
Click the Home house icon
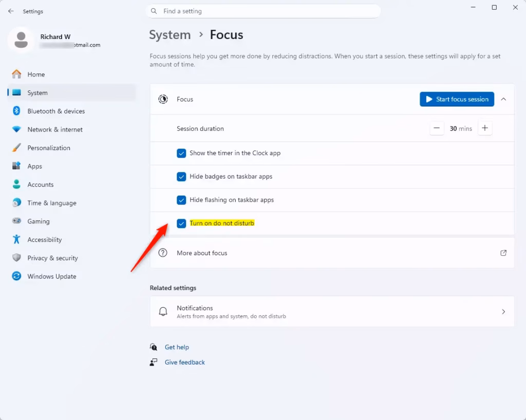(x=16, y=74)
